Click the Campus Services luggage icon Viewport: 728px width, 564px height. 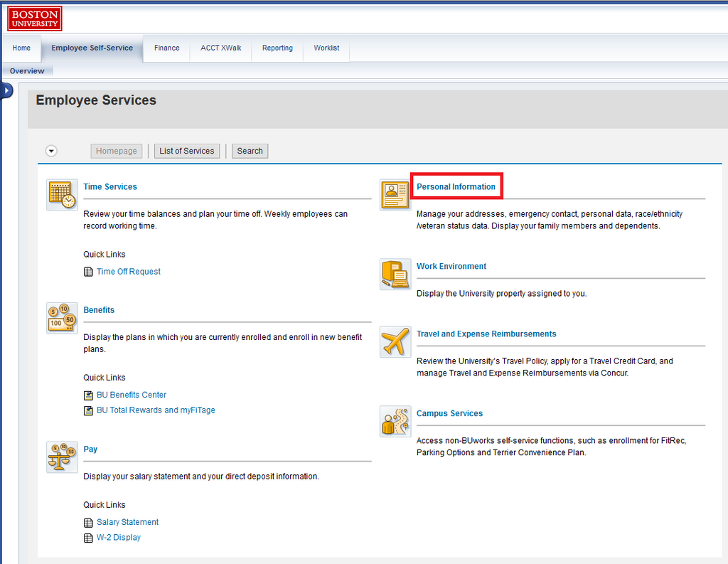point(395,421)
